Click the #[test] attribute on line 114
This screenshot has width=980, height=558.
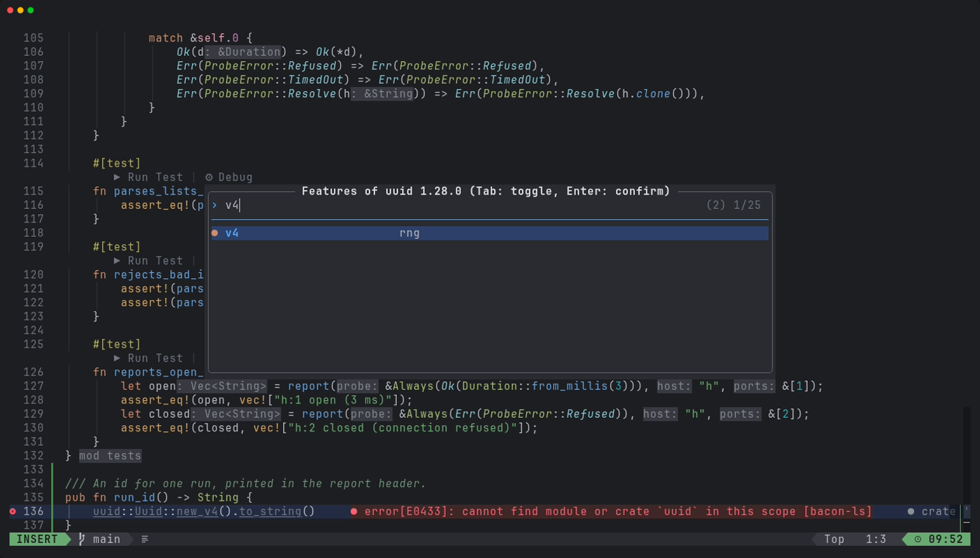[117, 163]
